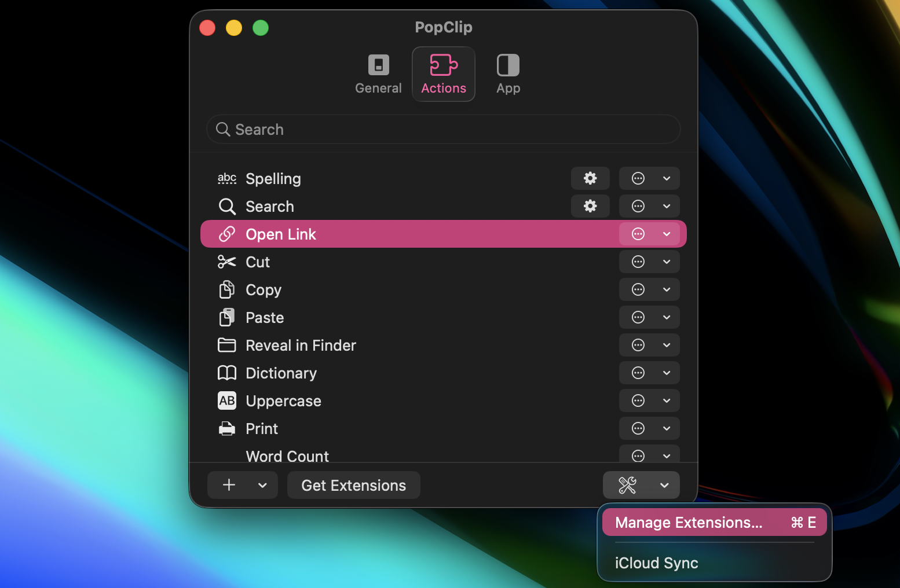
Task: Click the Dictionary book icon
Action: tap(227, 373)
